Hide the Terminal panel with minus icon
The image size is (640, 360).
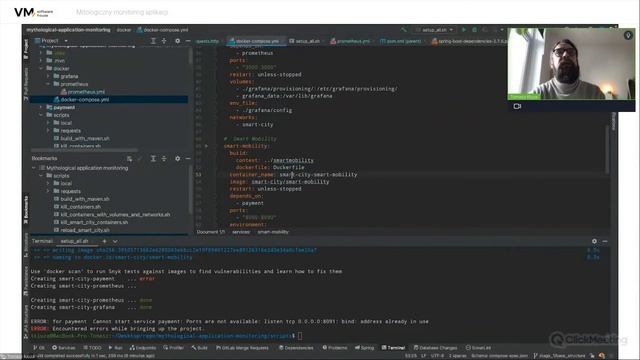coord(605,241)
